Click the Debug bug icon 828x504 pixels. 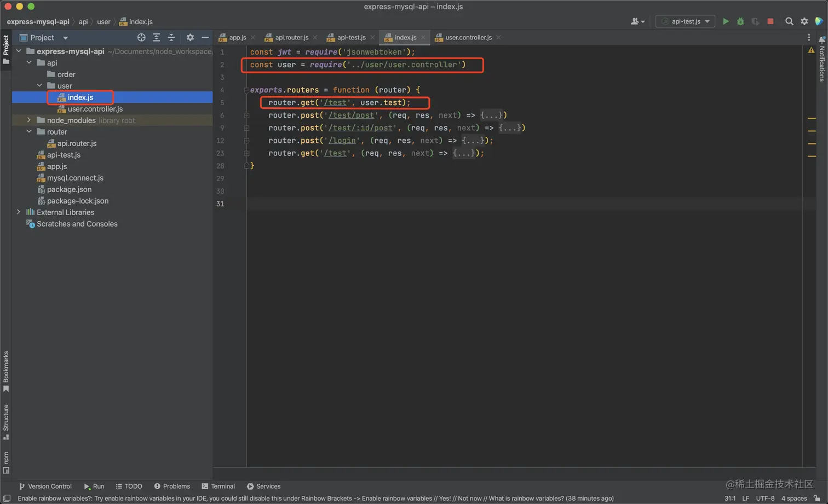click(x=740, y=21)
